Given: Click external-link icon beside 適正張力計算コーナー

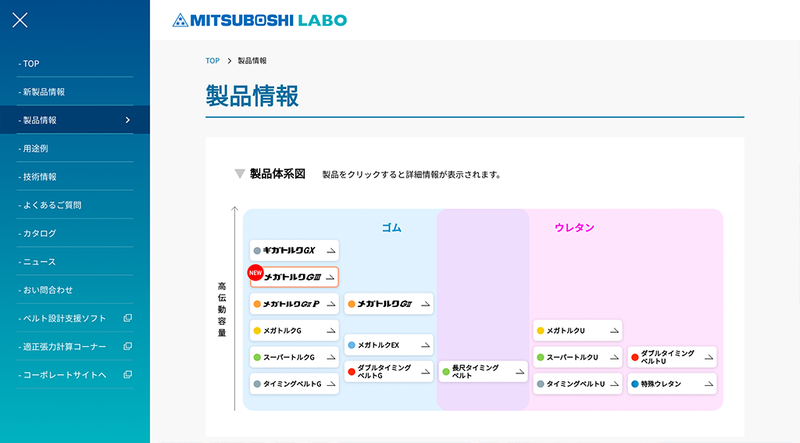Looking at the screenshot, I should [128, 346].
